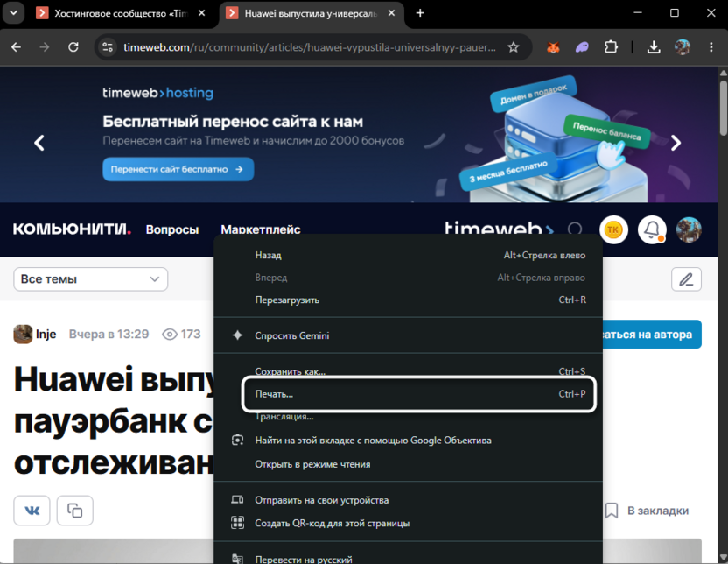This screenshot has height=564, width=728.
Task: Choose 'Сохранить как...' menu entry
Action: (x=408, y=371)
